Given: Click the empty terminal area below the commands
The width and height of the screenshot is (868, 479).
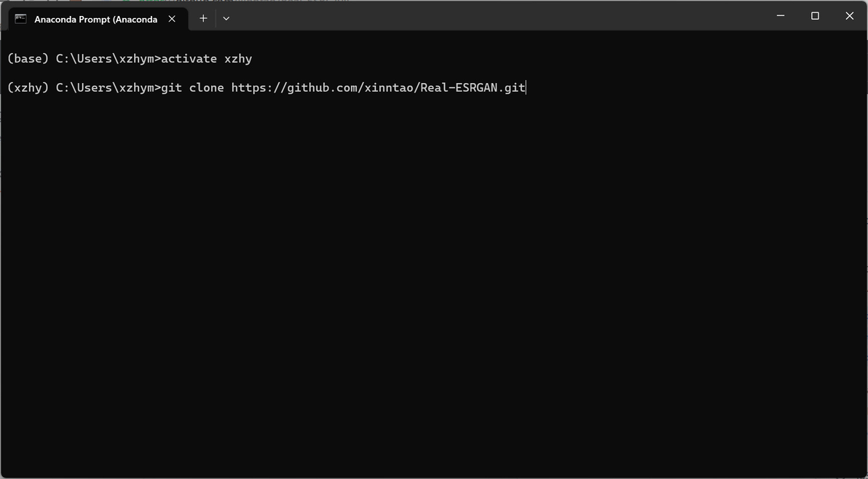Looking at the screenshot, I should [x=434, y=291].
